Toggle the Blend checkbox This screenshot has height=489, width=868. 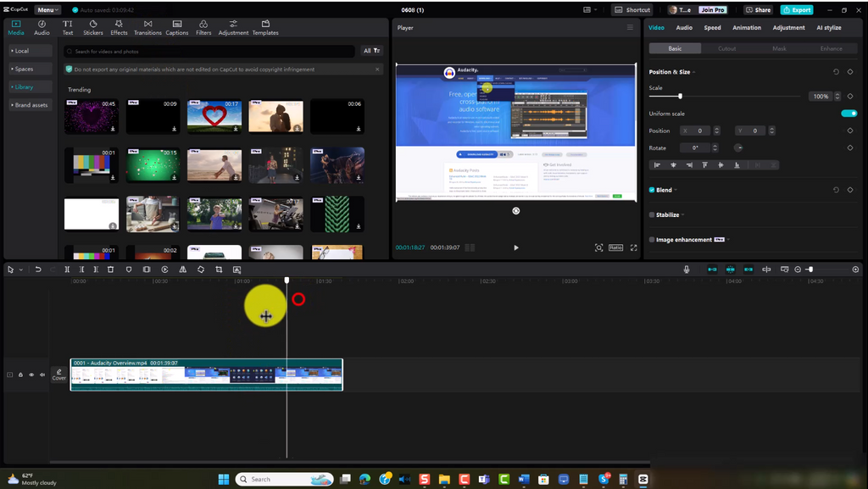tap(651, 190)
